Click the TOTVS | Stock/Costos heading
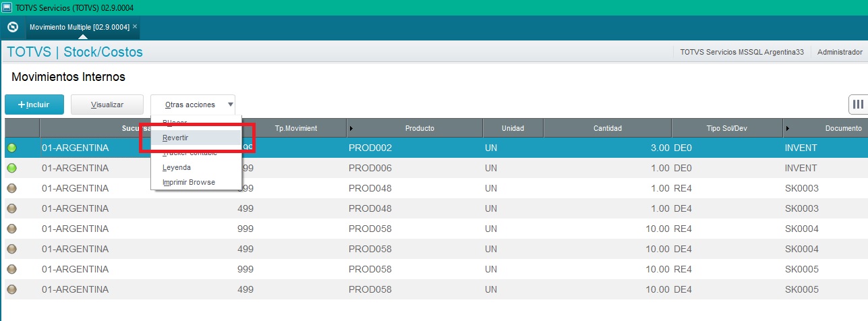 [75, 52]
